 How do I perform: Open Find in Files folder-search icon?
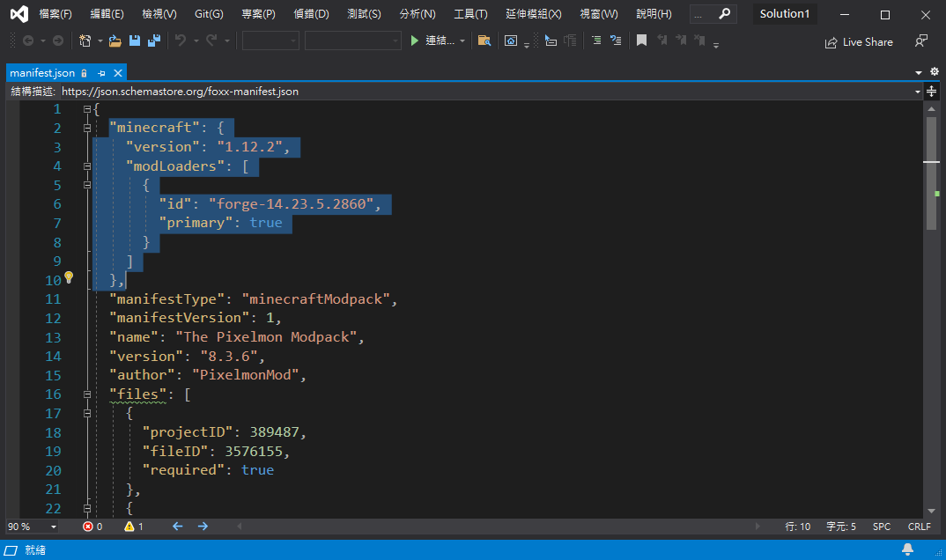coord(484,41)
